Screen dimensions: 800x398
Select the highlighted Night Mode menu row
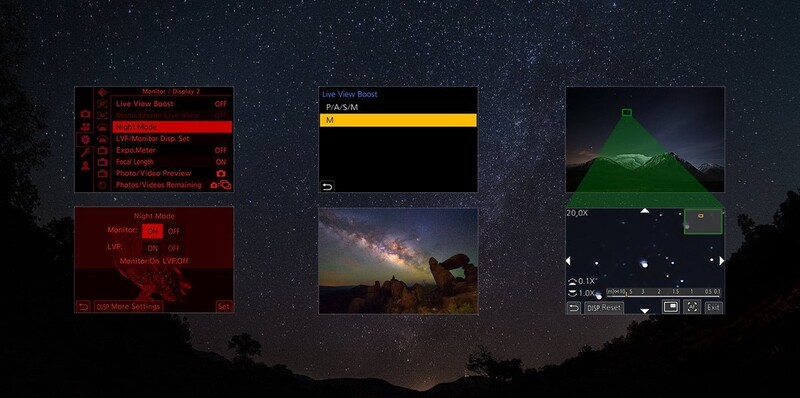(x=171, y=127)
